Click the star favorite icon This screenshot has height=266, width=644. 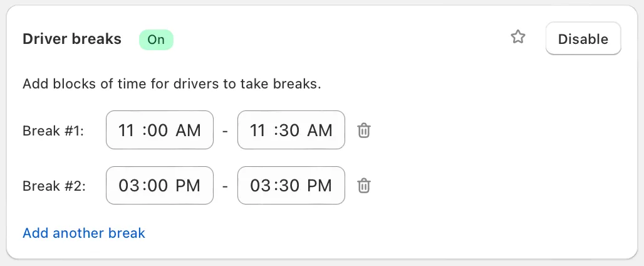click(x=518, y=37)
